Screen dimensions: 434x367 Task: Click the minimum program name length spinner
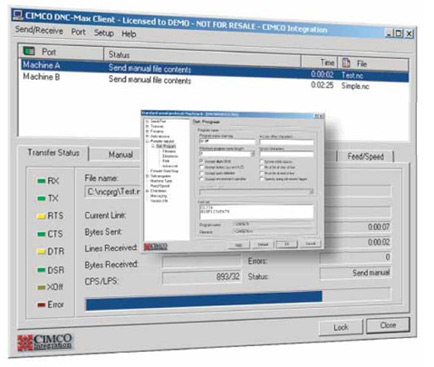pos(253,154)
